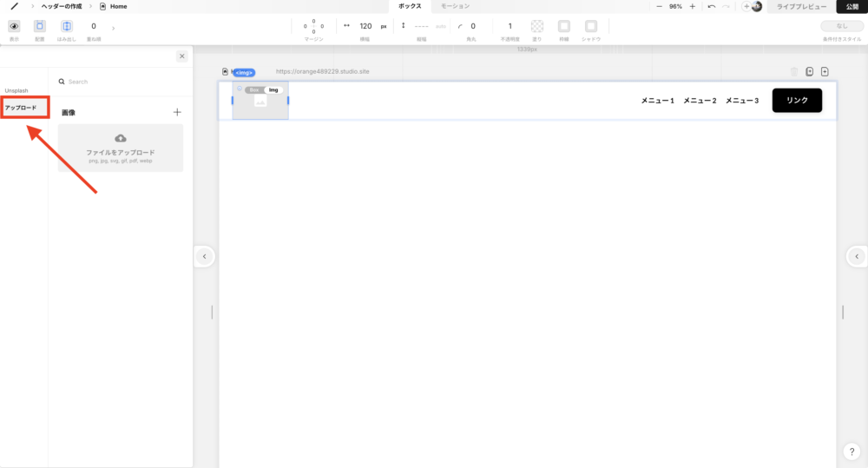Open the ヘッダーの作成 breadcrumb
Image resolution: width=868 pixels, height=468 pixels.
[x=62, y=7]
